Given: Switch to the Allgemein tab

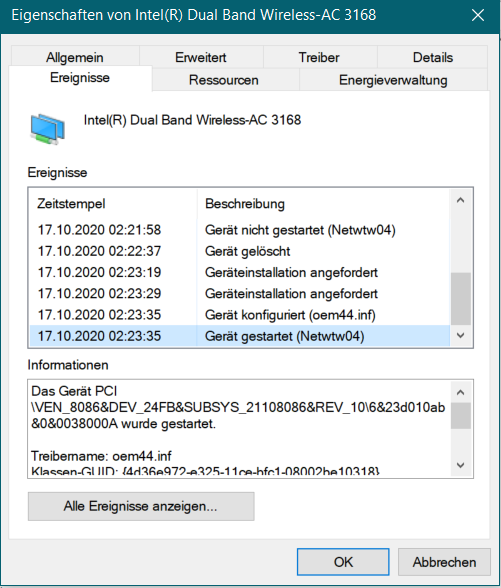Looking at the screenshot, I should tap(75, 57).
